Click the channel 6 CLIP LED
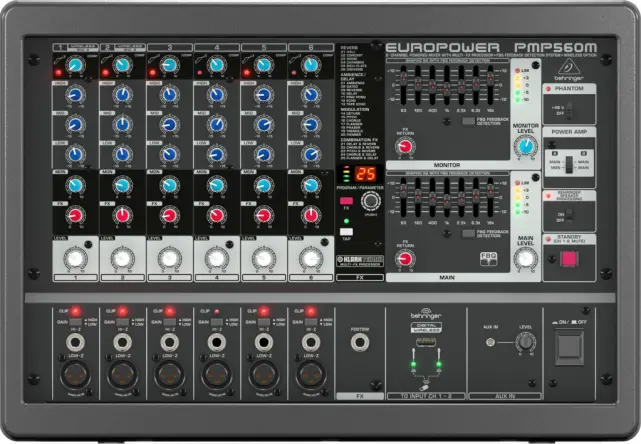This screenshot has height=444, width=641. point(311,311)
